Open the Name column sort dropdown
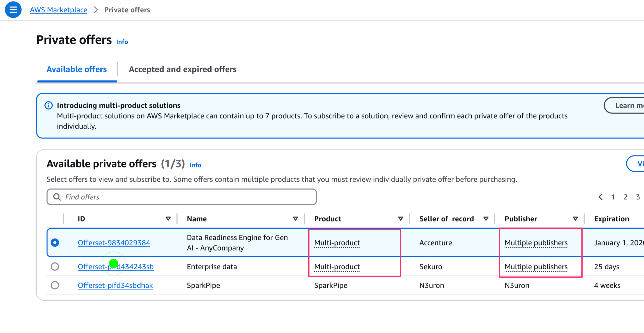 pos(295,219)
